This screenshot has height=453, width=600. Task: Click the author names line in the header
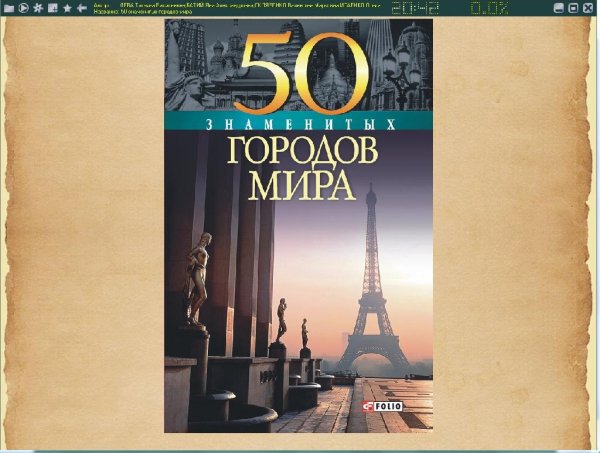(x=237, y=5)
